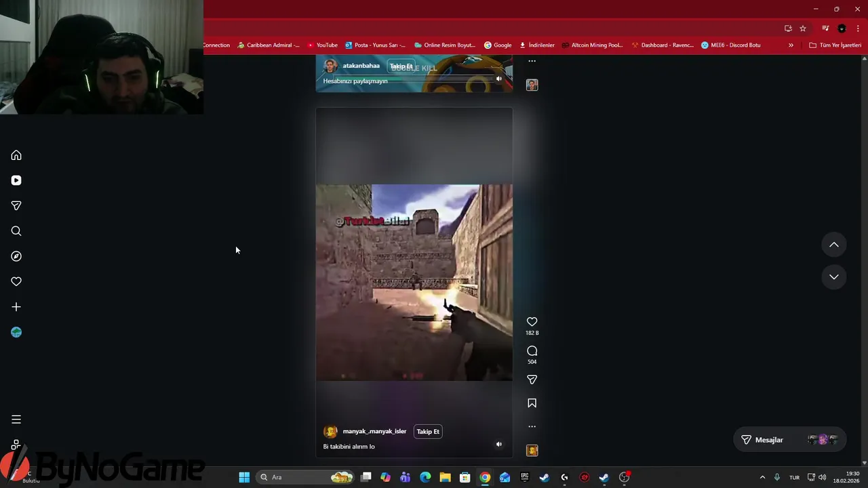Go to next reel with down chevron
868x488 pixels.
(x=834, y=277)
